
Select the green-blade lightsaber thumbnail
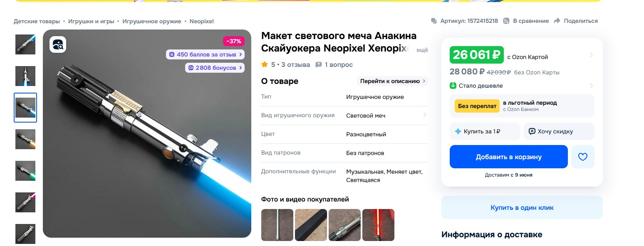[x=25, y=171]
